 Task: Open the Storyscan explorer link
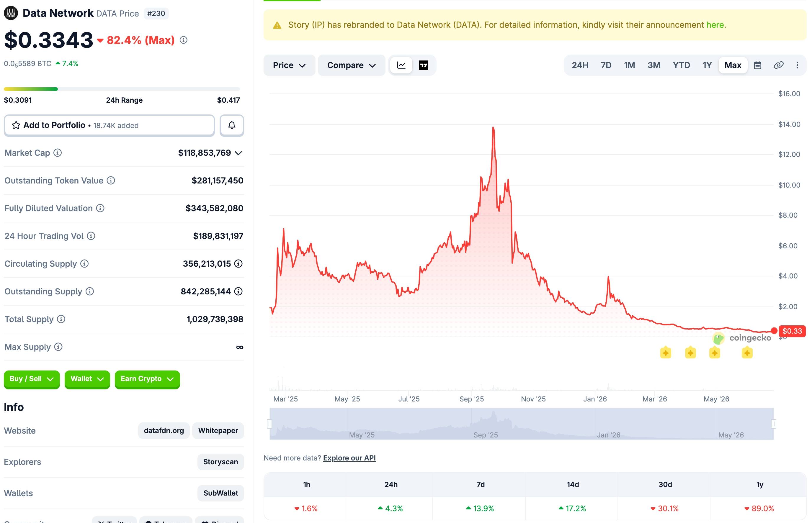click(220, 462)
